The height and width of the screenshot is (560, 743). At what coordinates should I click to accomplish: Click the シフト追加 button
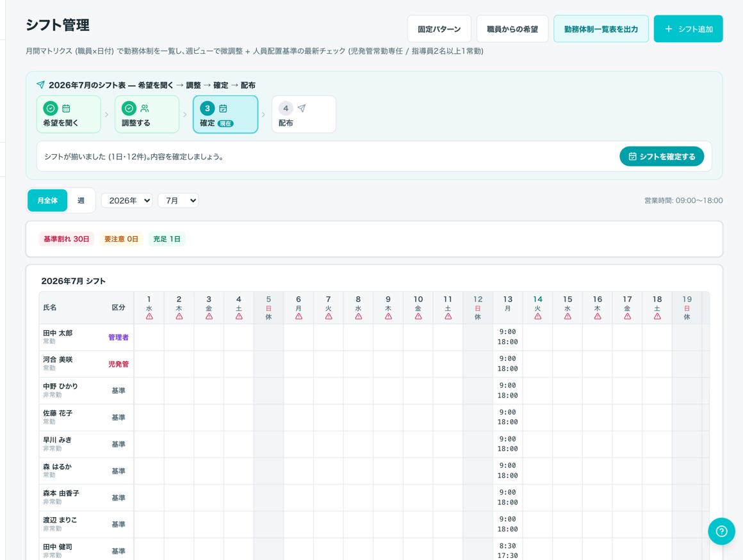(x=688, y=29)
